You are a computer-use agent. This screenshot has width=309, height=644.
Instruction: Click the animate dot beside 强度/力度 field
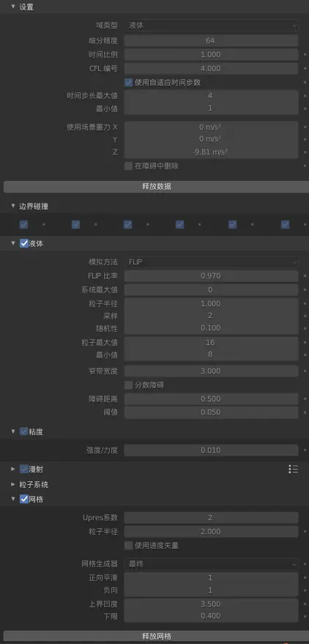(305, 451)
